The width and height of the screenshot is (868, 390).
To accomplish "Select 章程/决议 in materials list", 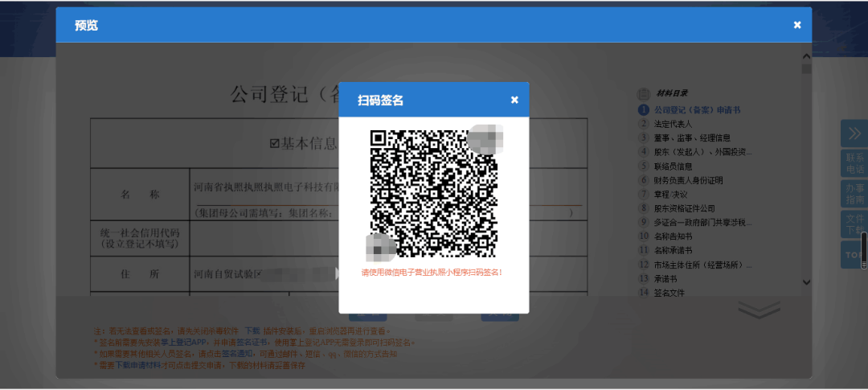I will pyautogui.click(x=670, y=195).
